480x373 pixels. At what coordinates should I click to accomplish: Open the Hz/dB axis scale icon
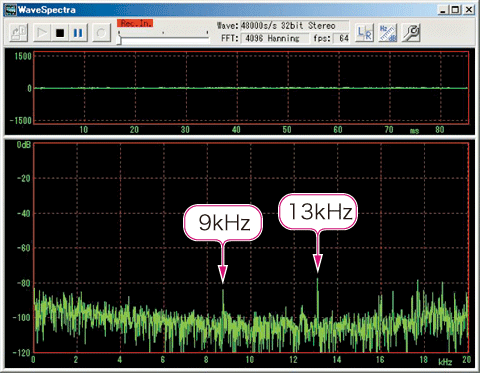pos(388,33)
